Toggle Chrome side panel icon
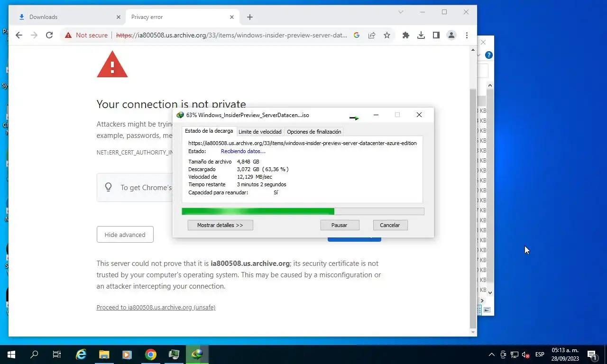 (x=436, y=35)
